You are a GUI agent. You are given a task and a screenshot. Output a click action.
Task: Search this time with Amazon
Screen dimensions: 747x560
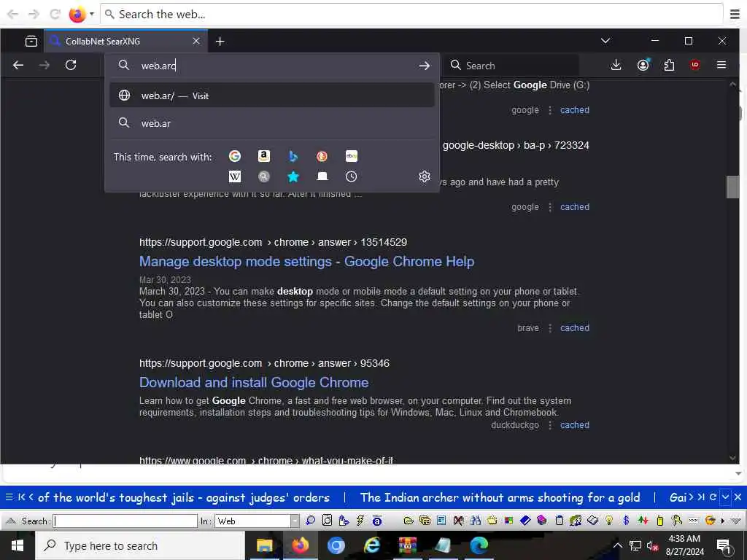click(x=264, y=156)
